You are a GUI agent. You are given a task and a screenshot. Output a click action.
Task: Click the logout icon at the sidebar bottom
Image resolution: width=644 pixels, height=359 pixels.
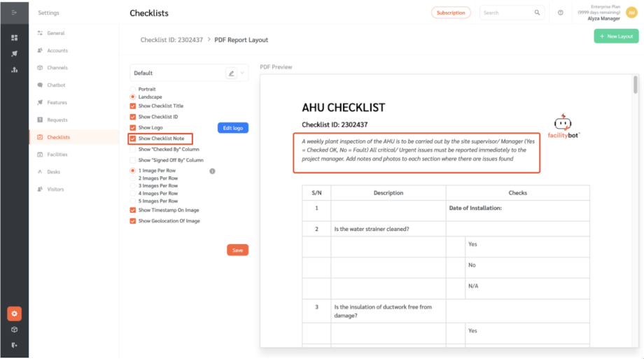pos(14,345)
